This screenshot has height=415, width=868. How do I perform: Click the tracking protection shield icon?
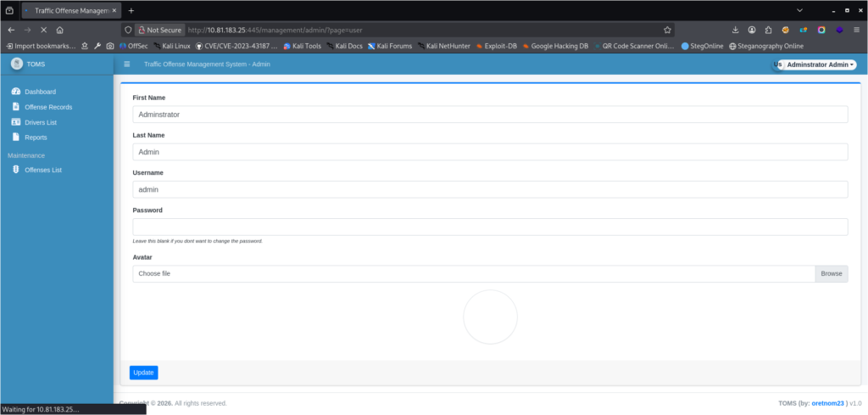coord(128,30)
